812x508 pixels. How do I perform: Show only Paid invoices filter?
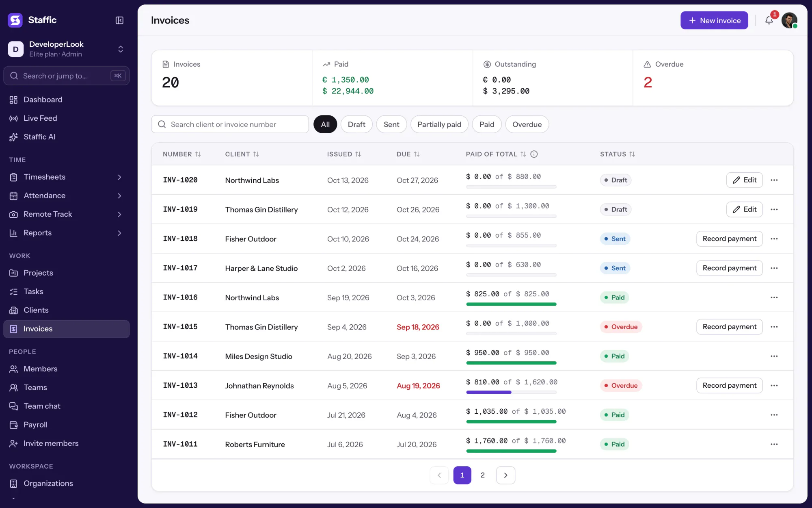tap(487, 124)
